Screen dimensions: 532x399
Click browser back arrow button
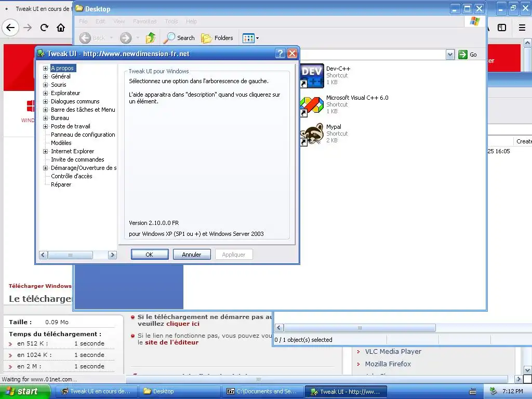click(x=10, y=28)
